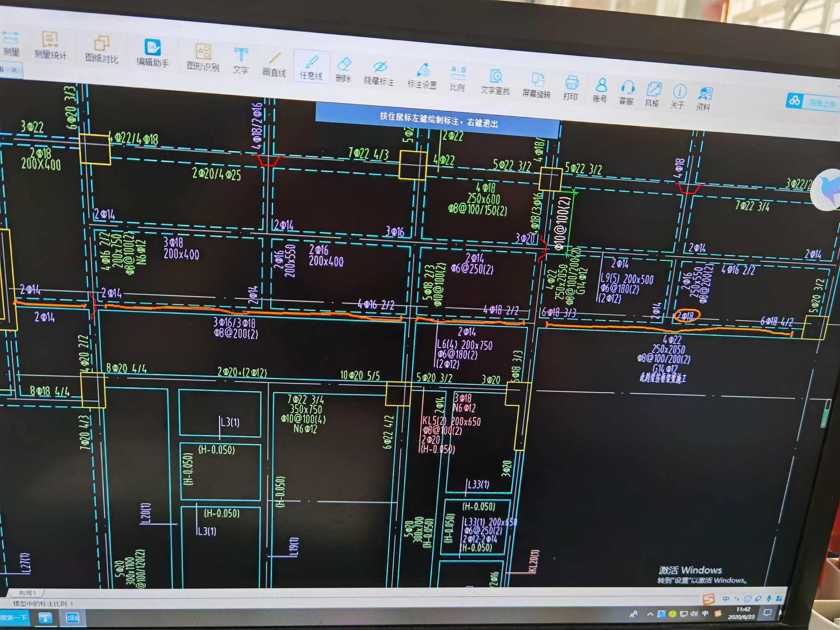Open the 账号 account menu
The height and width of the screenshot is (630, 840).
click(x=600, y=90)
